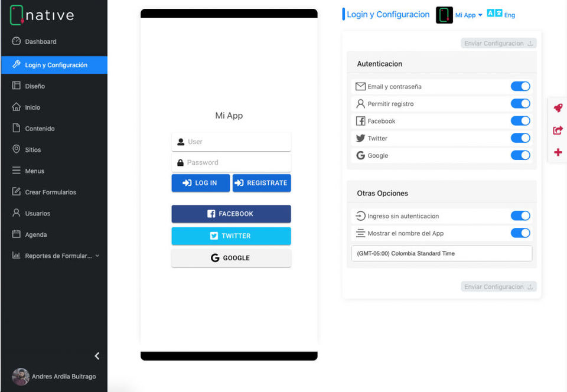Open the Mi App dropdown
The image size is (567, 392).
click(x=468, y=15)
